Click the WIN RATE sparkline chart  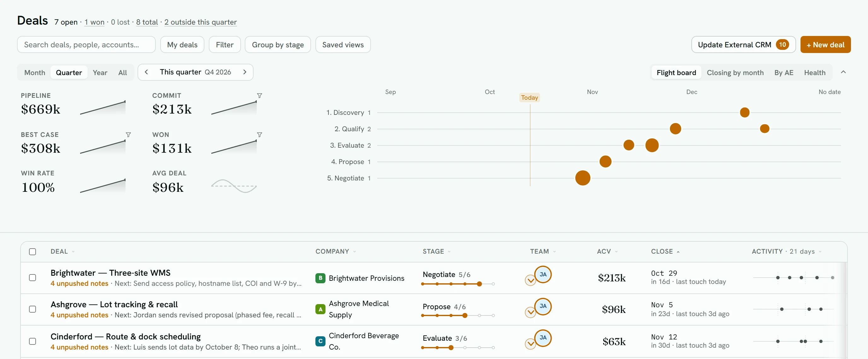point(103,186)
